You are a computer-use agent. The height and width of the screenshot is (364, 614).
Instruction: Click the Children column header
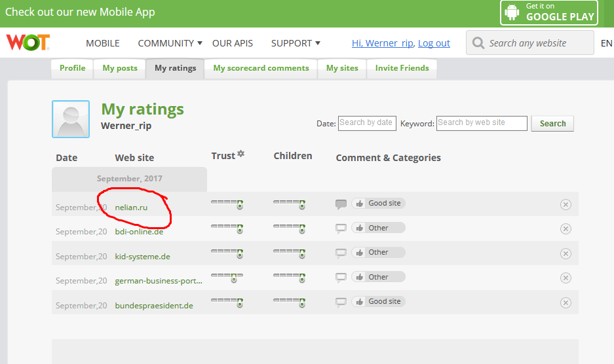293,156
